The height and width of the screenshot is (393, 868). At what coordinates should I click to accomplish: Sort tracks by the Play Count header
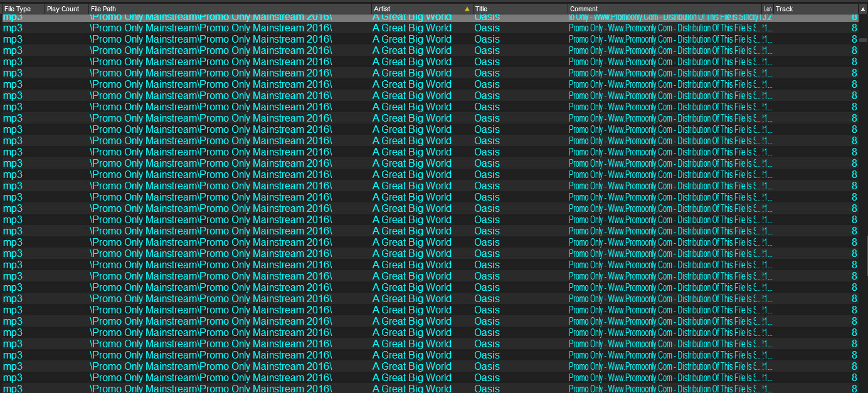click(x=67, y=9)
